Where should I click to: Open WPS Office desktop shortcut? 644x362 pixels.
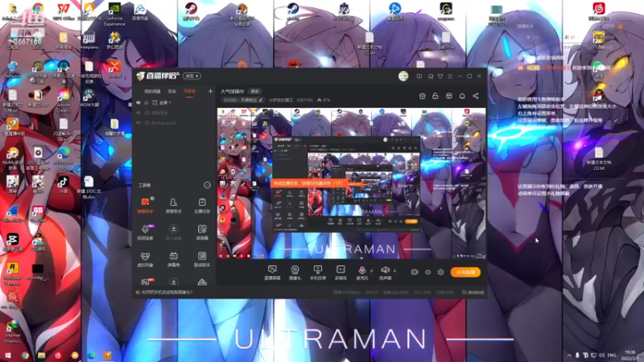pos(64,11)
